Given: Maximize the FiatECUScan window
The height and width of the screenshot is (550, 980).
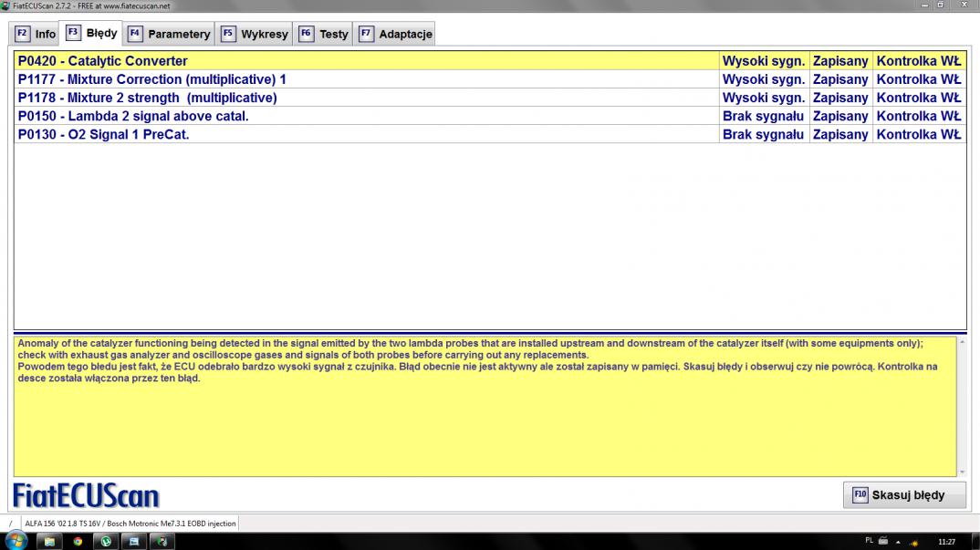Looking at the screenshot, I should pos(940,5).
